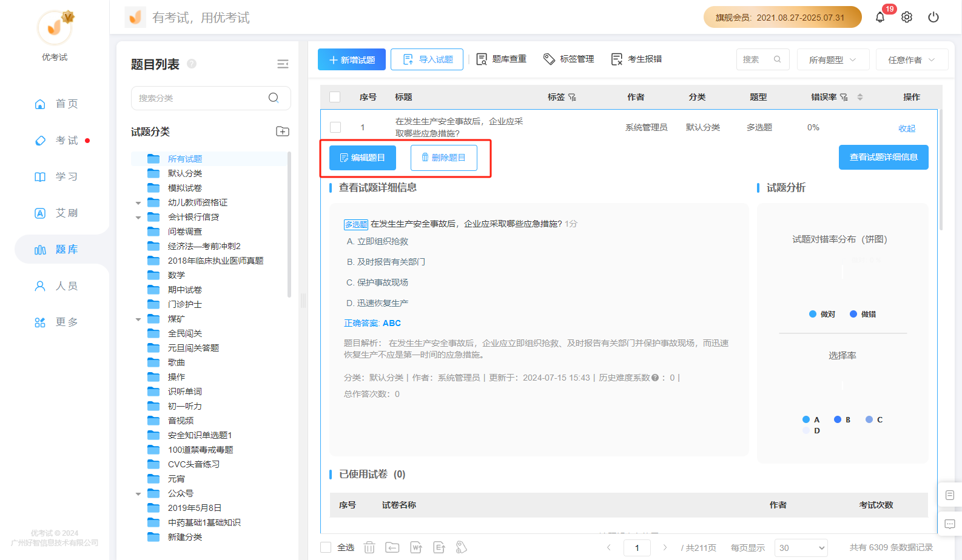Expand the 幼儿教师资格证 folder
This screenshot has width=962, height=560.
click(138, 203)
